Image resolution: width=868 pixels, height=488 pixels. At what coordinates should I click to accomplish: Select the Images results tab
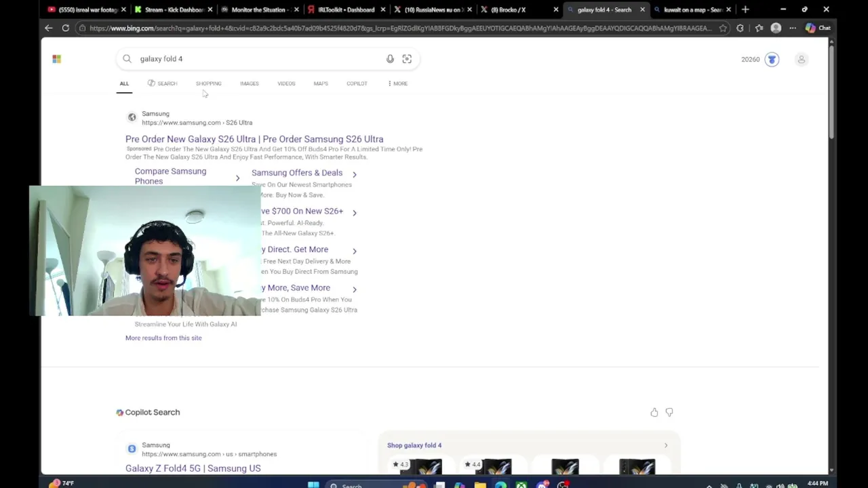[x=249, y=83]
